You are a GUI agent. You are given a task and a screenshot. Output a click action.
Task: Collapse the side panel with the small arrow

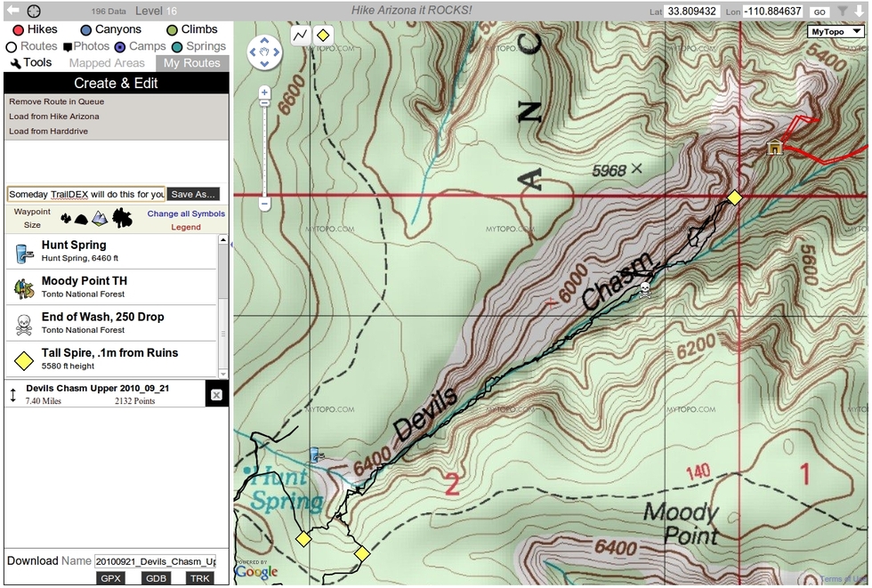(x=231, y=245)
